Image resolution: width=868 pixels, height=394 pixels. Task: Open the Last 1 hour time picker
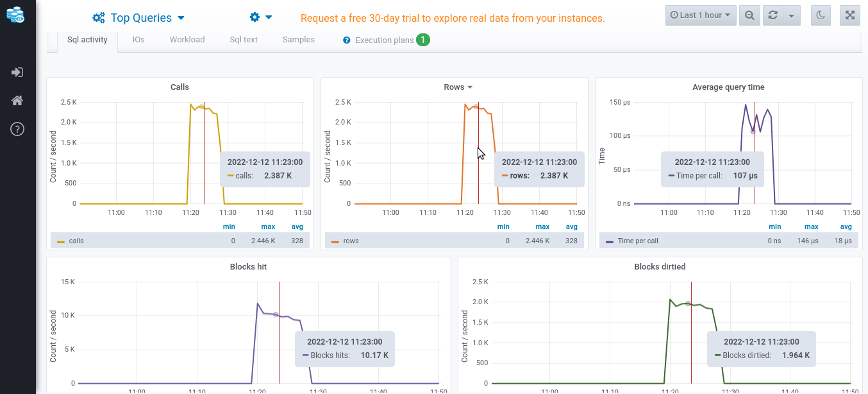[x=701, y=15]
